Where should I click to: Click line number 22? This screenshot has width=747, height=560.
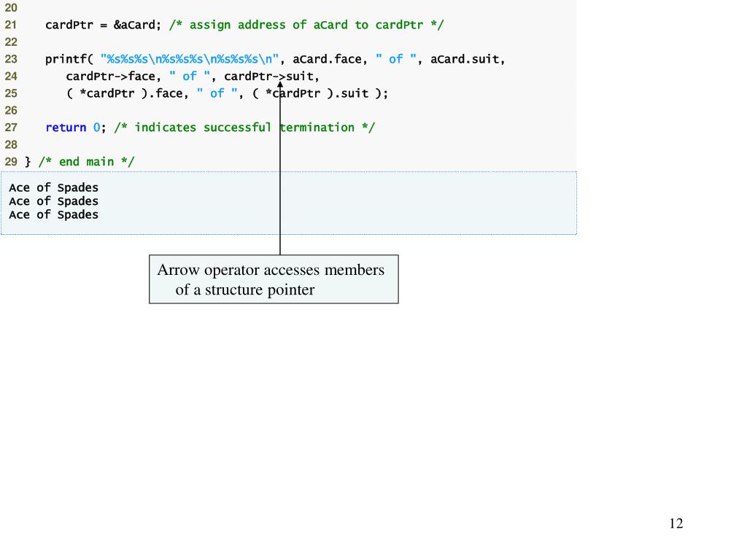[11, 42]
